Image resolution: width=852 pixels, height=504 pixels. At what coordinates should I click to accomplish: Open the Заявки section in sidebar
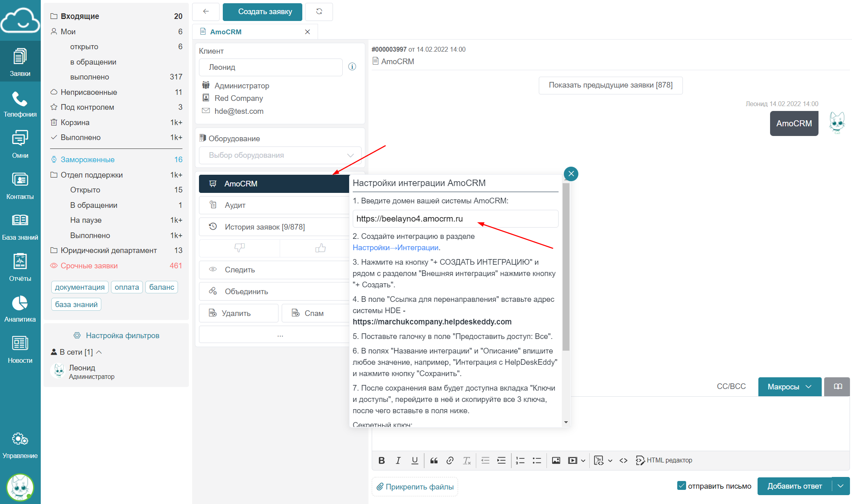tap(20, 62)
